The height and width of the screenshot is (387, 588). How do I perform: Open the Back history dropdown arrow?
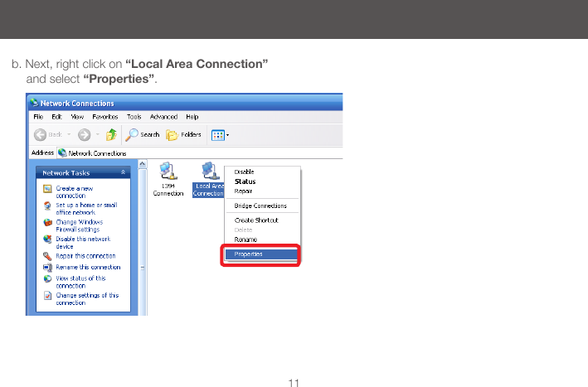click(69, 134)
